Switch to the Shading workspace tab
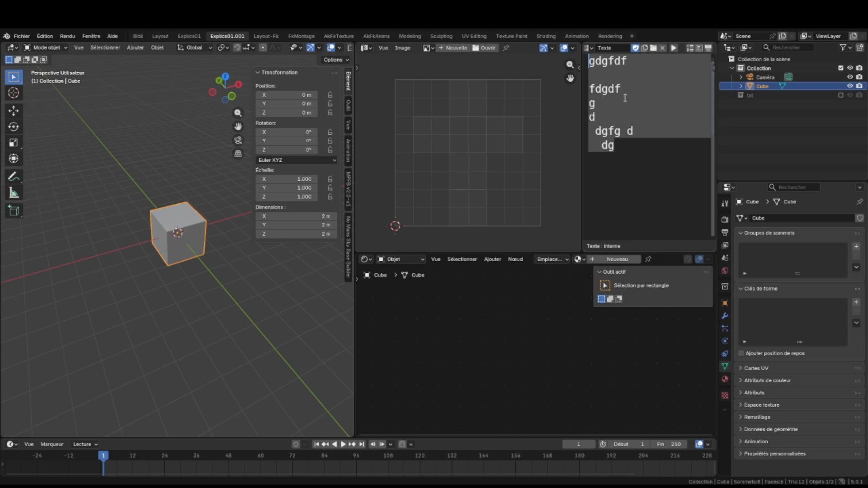 (546, 36)
